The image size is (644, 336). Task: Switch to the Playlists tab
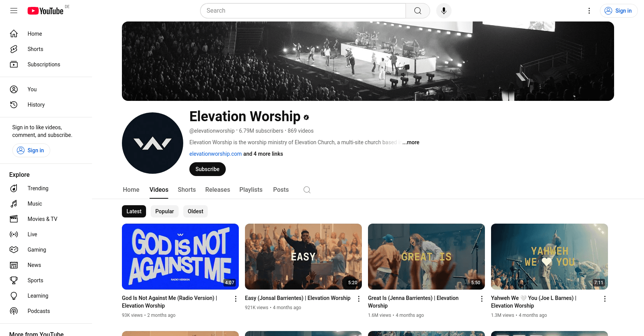251,190
